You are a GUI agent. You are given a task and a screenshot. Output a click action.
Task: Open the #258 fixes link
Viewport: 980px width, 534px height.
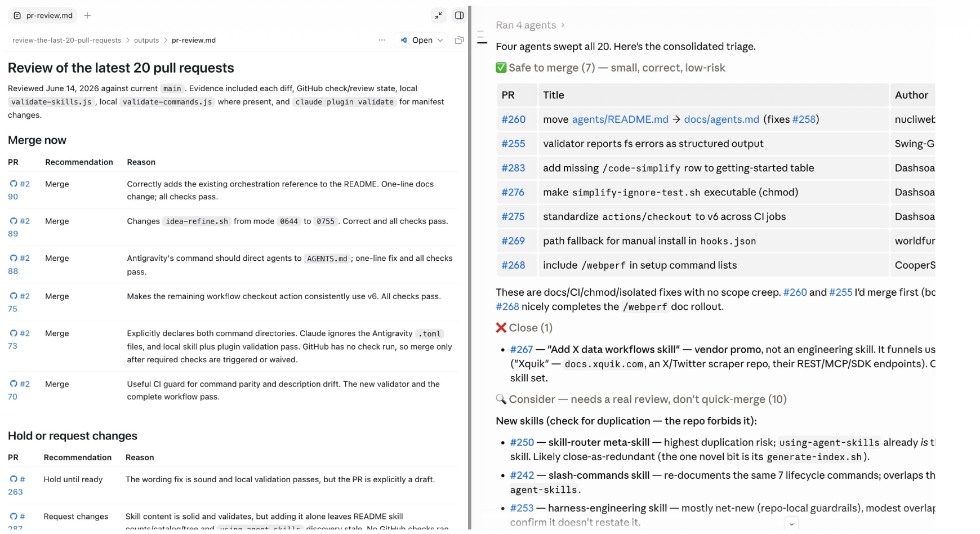[804, 119]
